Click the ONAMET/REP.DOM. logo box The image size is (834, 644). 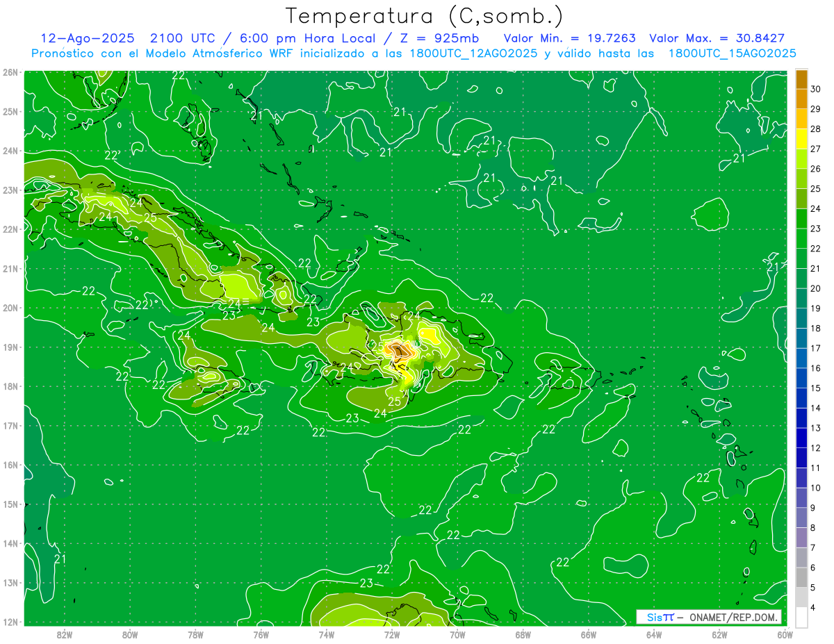point(708,617)
